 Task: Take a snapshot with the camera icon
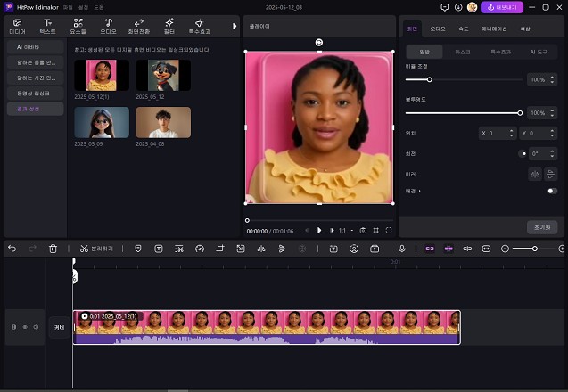point(363,230)
